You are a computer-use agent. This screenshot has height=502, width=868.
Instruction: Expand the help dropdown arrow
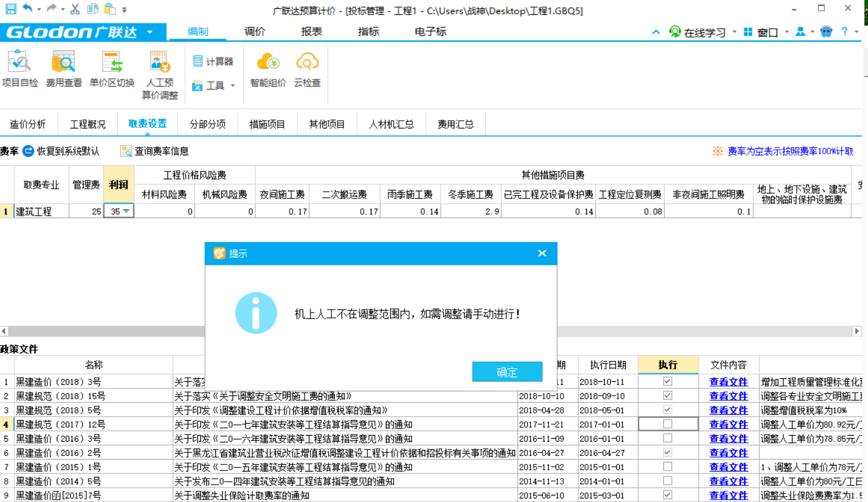pyautogui.click(x=857, y=32)
